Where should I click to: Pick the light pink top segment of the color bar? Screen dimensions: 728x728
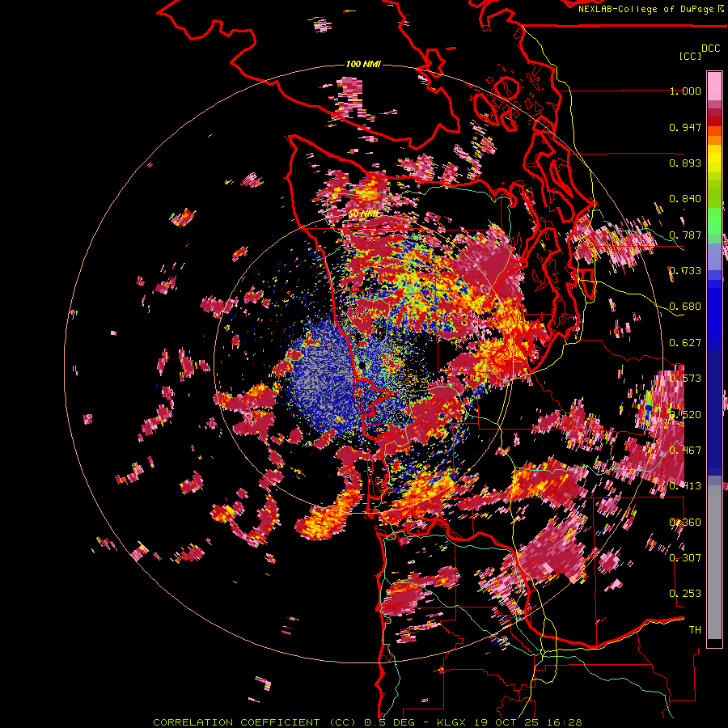(x=714, y=87)
